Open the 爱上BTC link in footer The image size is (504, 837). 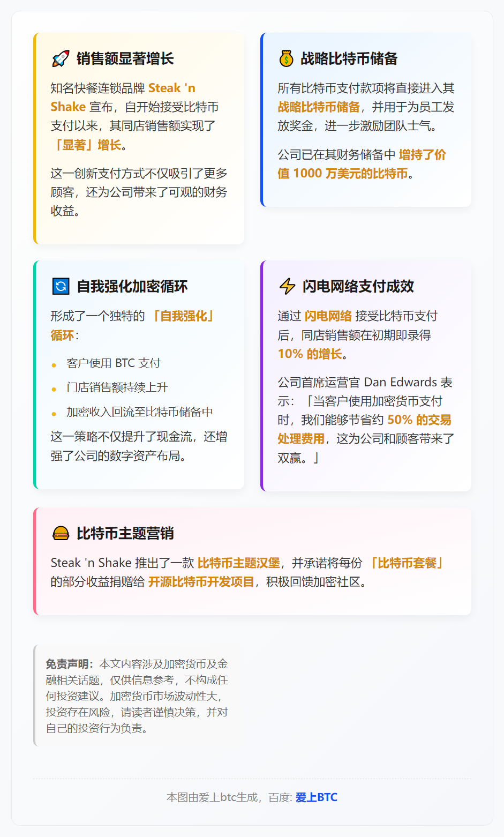316,797
